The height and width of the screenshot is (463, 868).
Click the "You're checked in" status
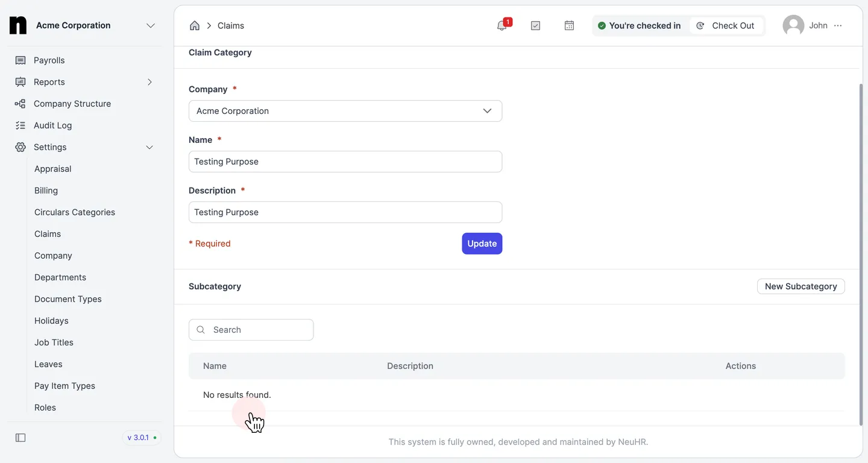(x=639, y=25)
